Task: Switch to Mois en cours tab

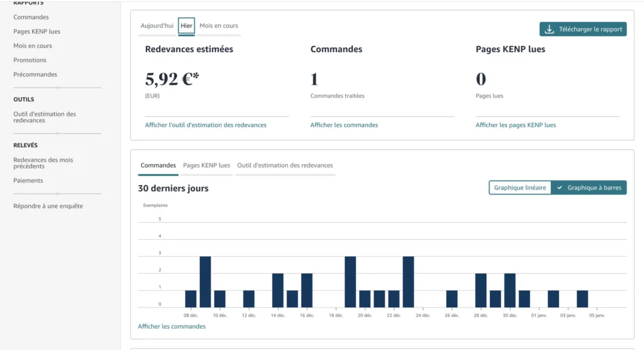Action: (x=219, y=26)
